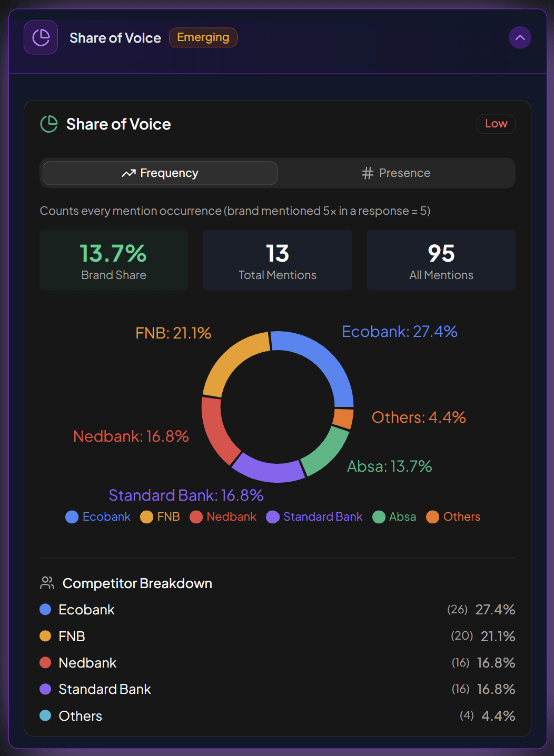The height and width of the screenshot is (756, 554).
Task: Click the teal color dot beside Others in the breakdown
Action: point(46,715)
